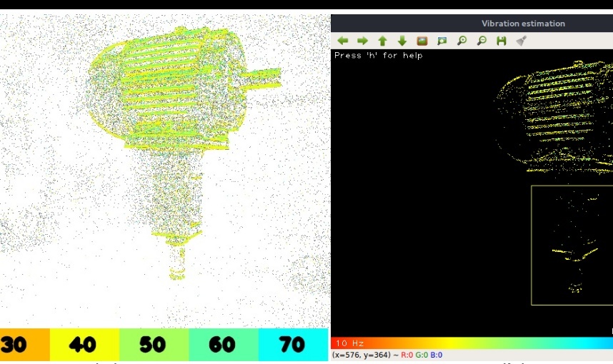Save the current image with floppy icon
The width and height of the screenshot is (613, 364).
click(x=502, y=41)
